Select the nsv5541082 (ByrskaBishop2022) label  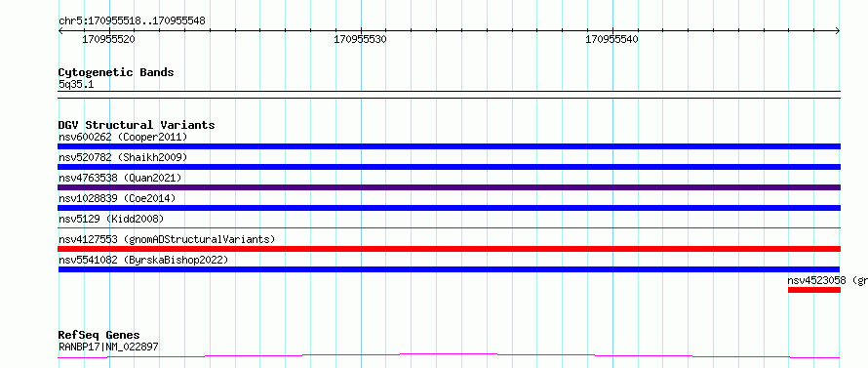coord(143,260)
